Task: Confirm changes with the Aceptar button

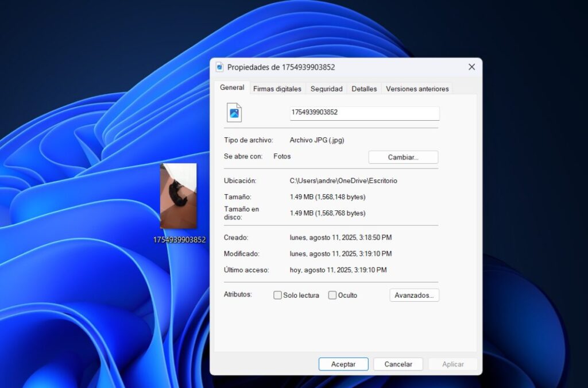Action: (x=343, y=364)
